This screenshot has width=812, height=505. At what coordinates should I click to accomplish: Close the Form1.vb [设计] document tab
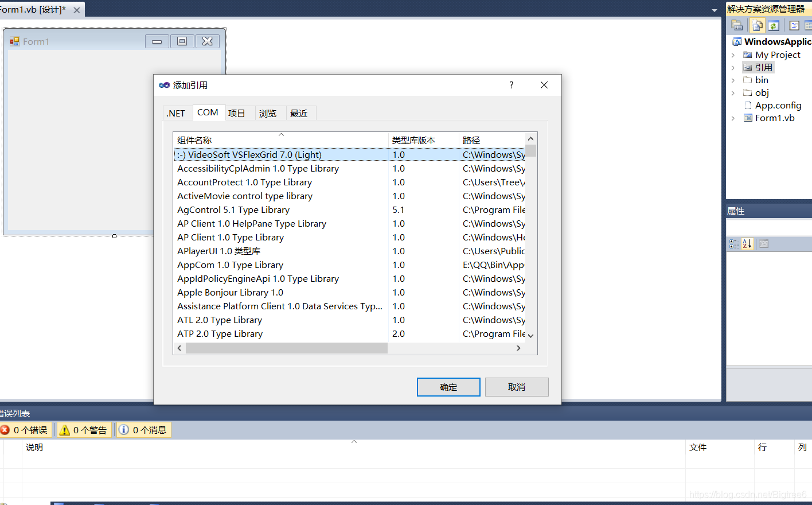point(77,10)
